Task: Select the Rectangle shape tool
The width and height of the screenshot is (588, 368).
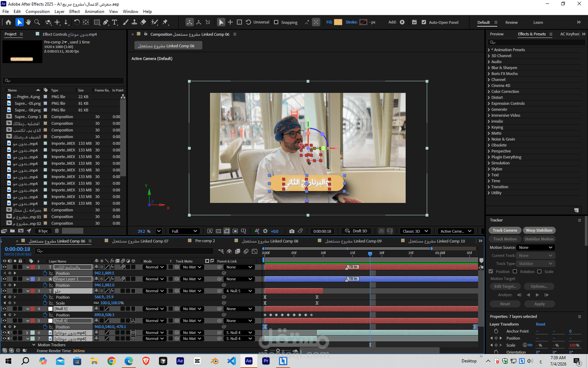Action: tap(97, 22)
